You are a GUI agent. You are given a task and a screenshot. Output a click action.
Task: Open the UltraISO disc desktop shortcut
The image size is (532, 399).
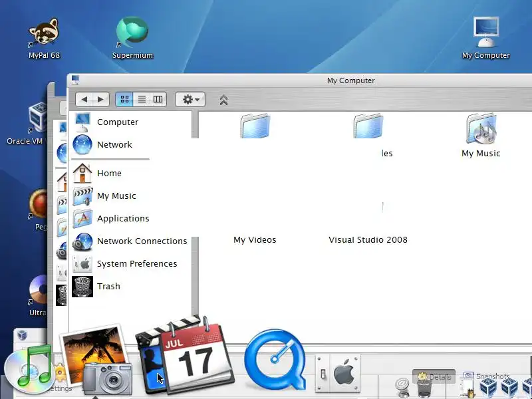click(x=38, y=296)
